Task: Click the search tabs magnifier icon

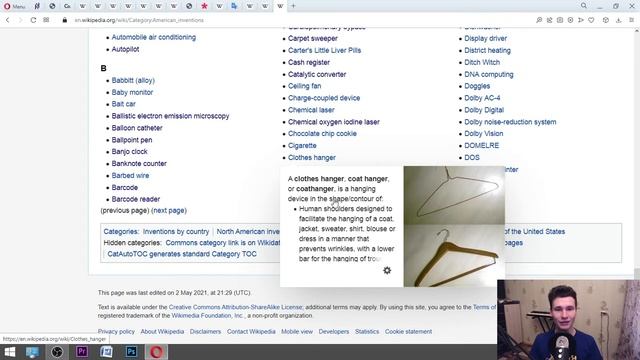Action: [x=584, y=6]
